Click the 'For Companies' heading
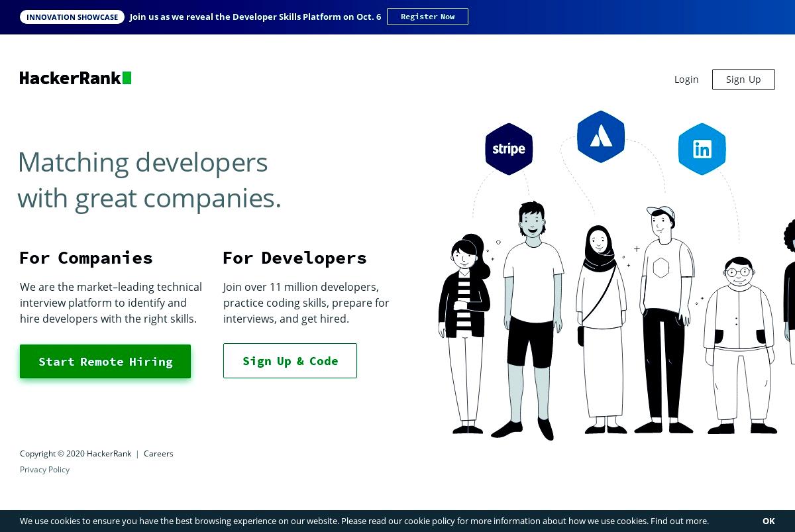Image resolution: width=795 pixels, height=532 pixels. [x=86, y=258]
